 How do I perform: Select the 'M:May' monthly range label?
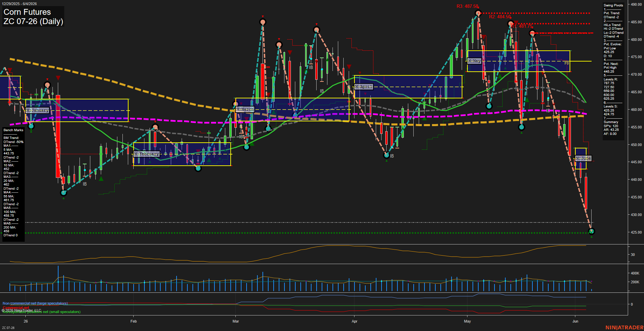[474, 61]
